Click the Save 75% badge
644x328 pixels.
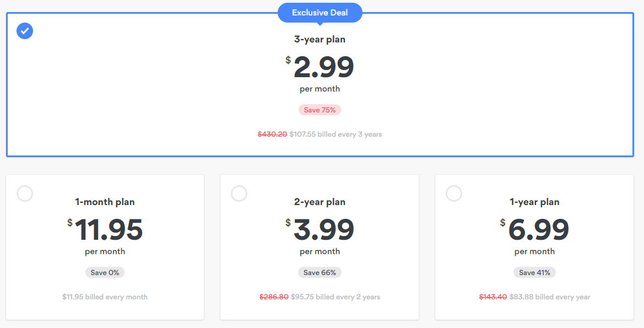coord(320,110)
